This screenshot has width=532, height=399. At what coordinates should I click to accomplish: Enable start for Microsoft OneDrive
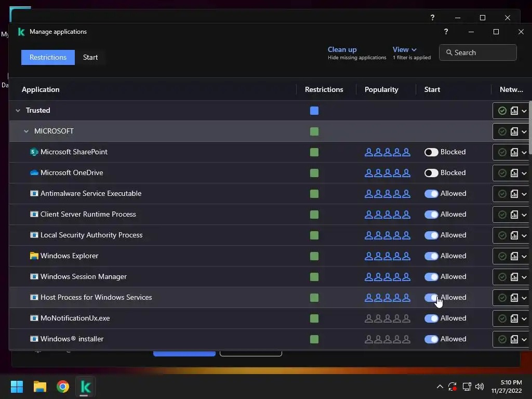[431, 173]
